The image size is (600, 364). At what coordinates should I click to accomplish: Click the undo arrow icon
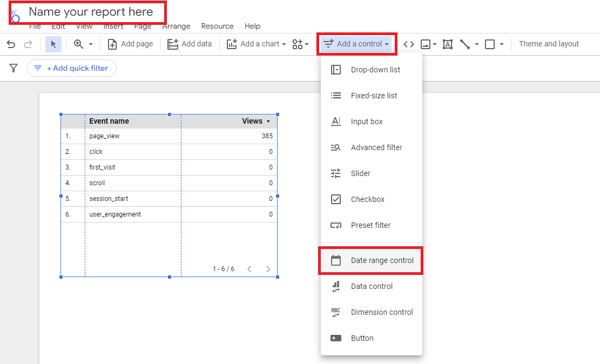[x=11, y=44]
